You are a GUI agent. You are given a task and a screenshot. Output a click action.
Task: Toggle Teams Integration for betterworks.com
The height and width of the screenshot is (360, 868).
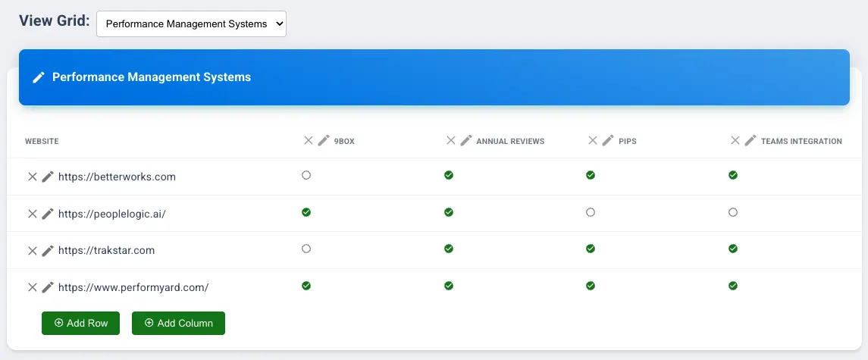click(733, 175)
